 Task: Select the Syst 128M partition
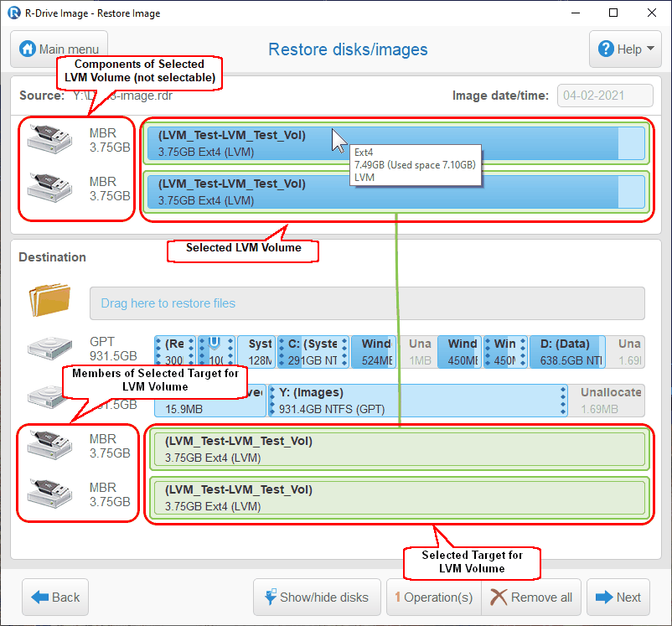click(256, 352)
